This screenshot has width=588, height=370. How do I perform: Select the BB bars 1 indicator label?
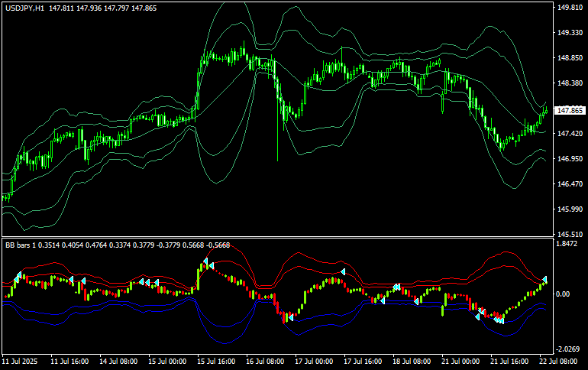(21, 245)
